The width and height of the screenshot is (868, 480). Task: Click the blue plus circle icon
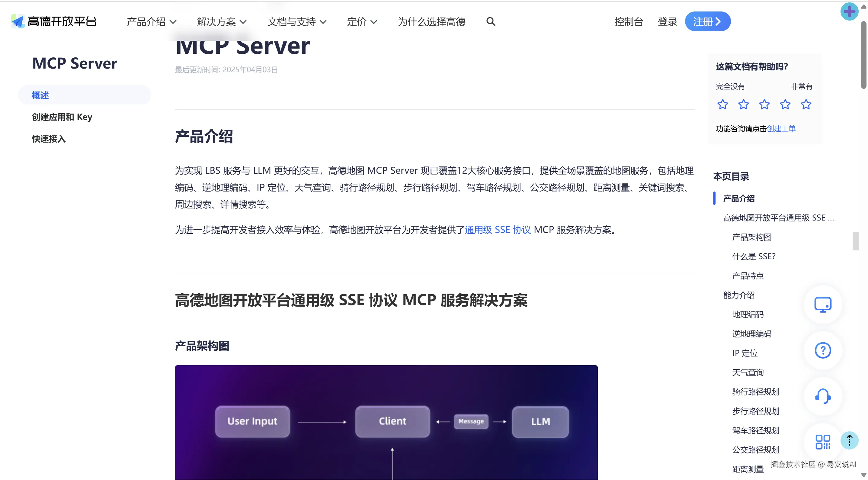click(x=849, y=11)
